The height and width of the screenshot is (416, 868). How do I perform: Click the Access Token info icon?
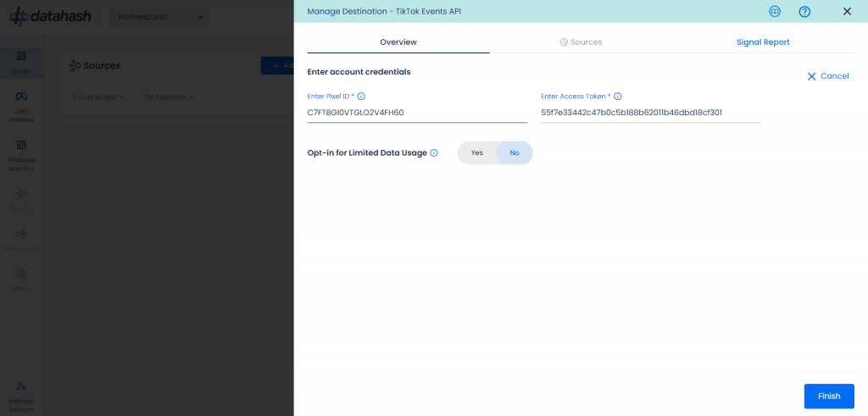point(618,97)
